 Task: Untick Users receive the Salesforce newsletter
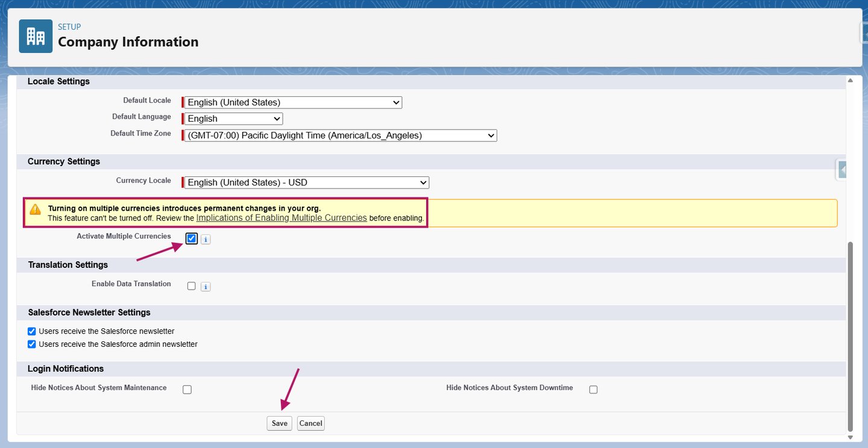tap(31, 331)
